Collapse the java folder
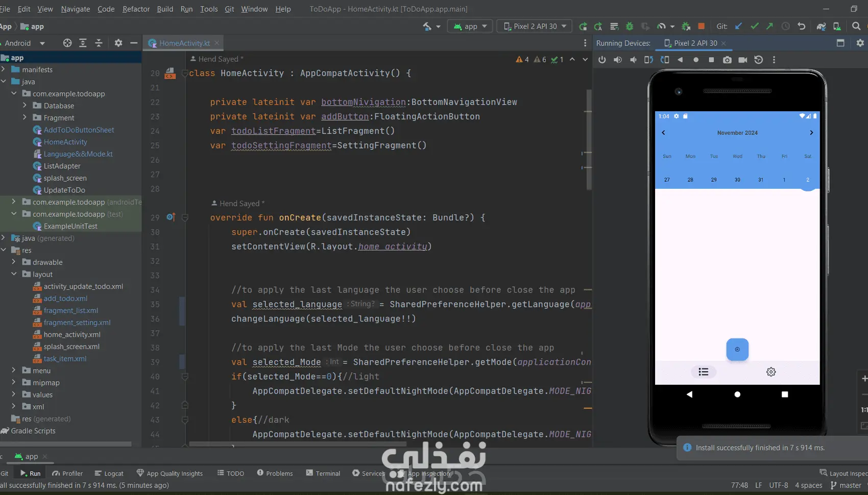Viewport: 868px width, 495px height. 4,82
